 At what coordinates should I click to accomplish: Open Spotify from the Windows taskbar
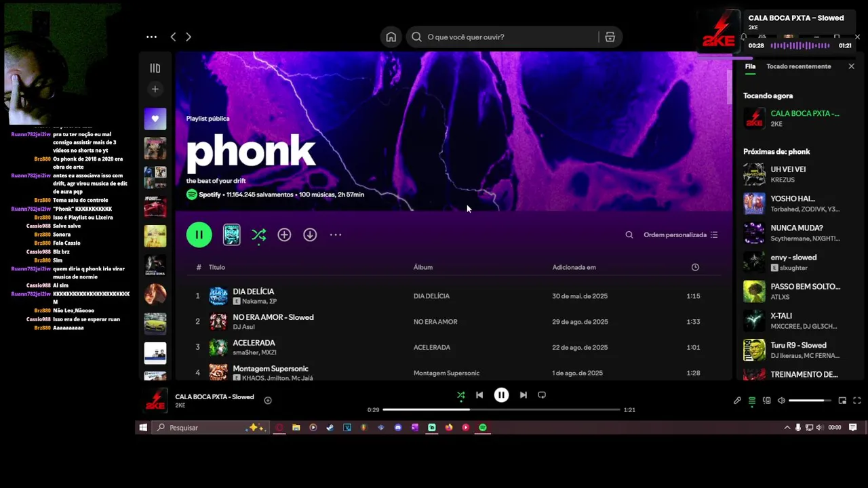[x=483, y=428]
